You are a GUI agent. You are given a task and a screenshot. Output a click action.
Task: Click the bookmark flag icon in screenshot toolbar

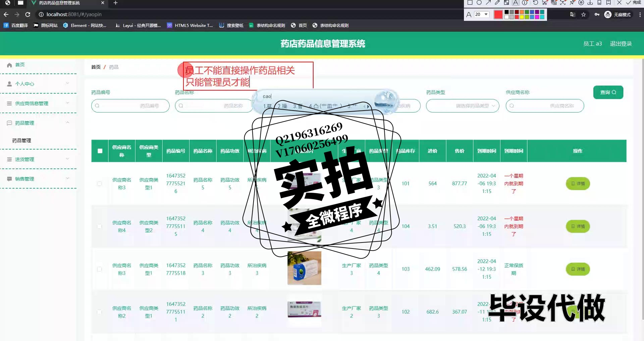(x=608, y=2)
